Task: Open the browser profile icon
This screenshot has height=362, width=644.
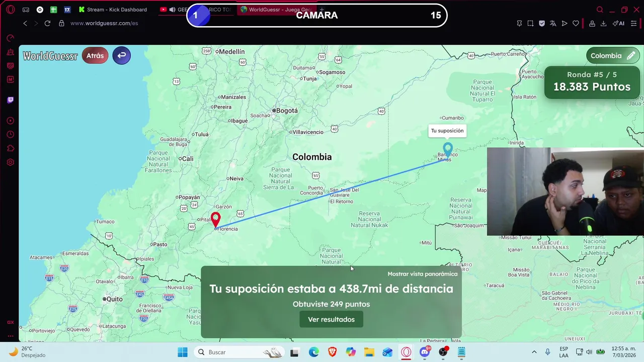Action: [592, 23]
